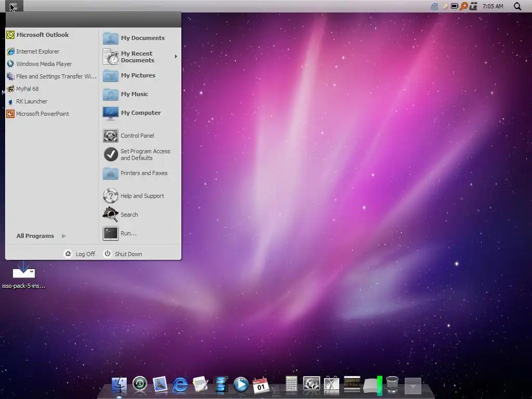
Task: Expand My Recent Documents submenu arrow
Action: (x=176, y=57)
